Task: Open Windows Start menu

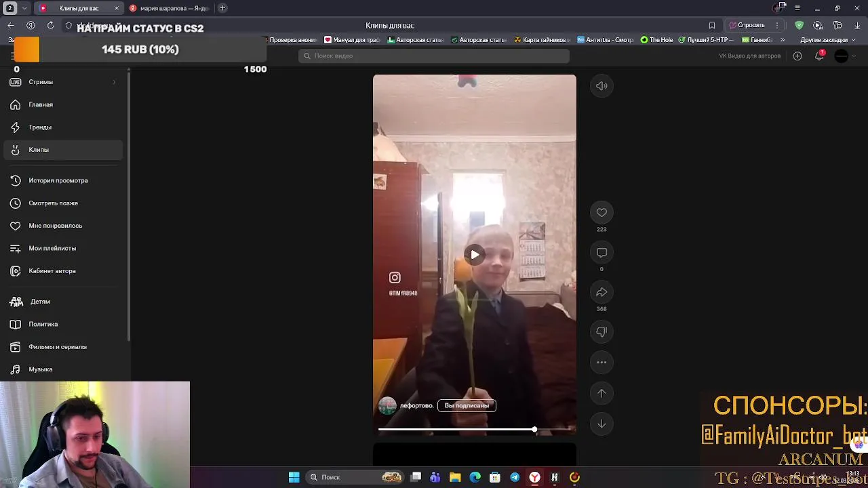Action: coord(294,477)
